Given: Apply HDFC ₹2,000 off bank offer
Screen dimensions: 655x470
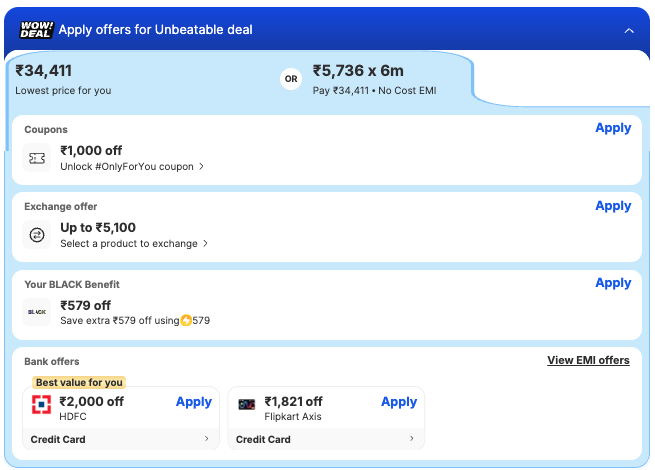Looking at the screenshot, I should (x=194, y=402).
